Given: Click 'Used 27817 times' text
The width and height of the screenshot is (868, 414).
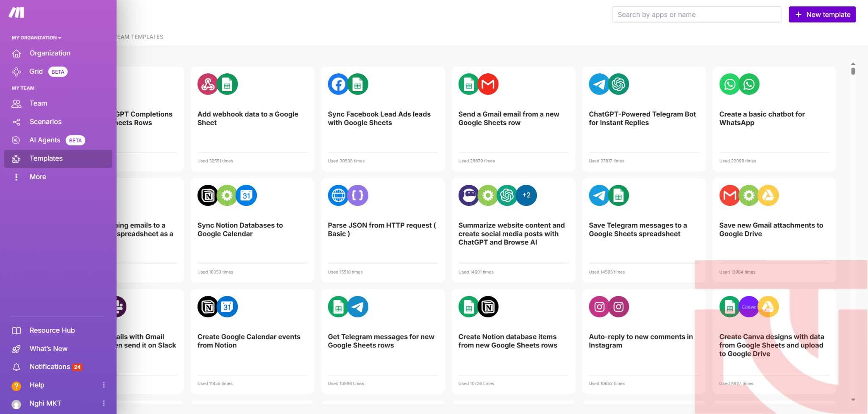Looking at the screenshot, I should [x=606, y=161].
